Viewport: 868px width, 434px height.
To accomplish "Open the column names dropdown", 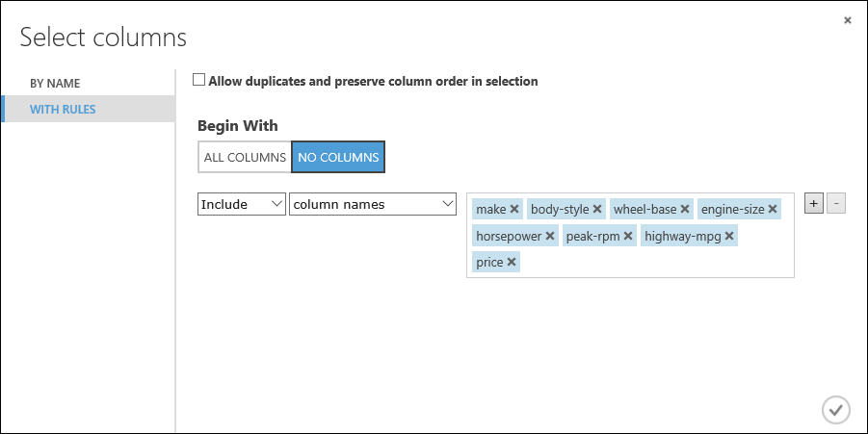I will [x=373, y=204].
